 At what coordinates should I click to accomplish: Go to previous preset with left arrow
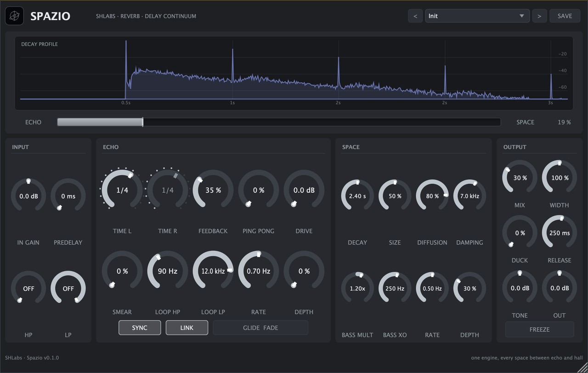[415, 16]
